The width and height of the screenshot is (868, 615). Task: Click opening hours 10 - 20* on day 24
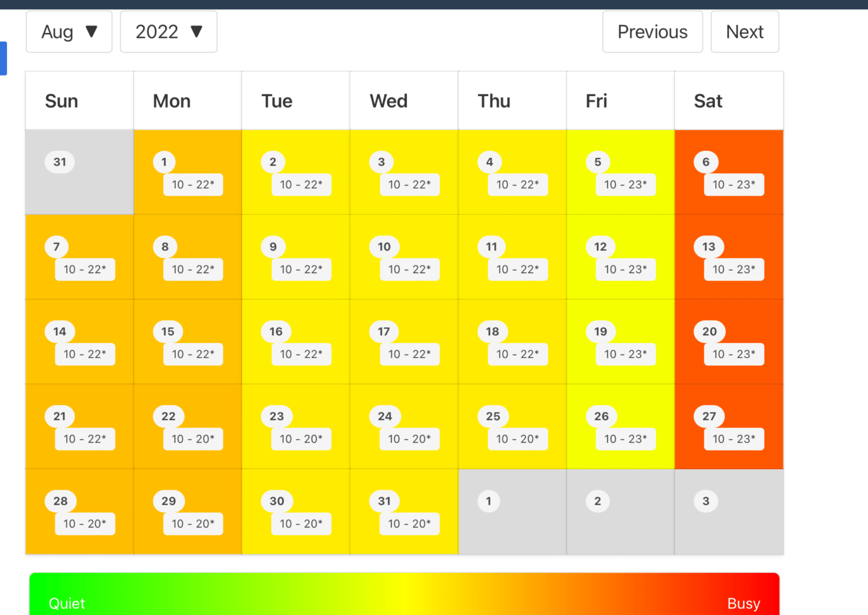409,439
